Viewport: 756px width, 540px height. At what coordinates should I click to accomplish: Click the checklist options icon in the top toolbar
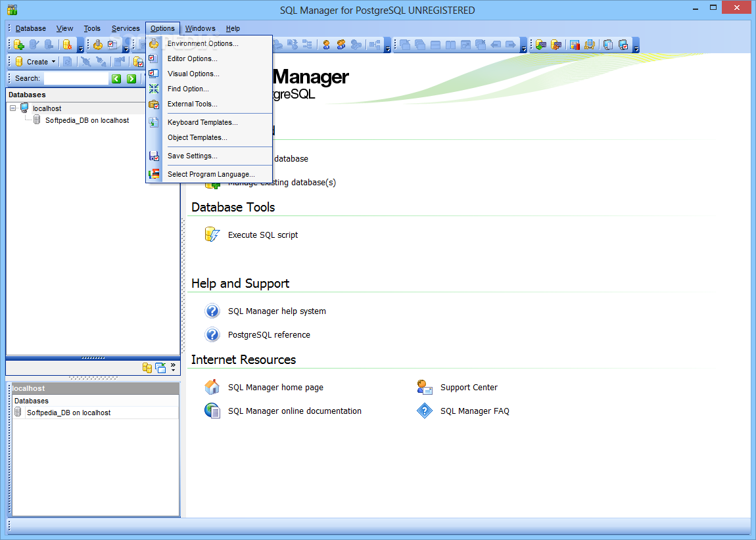point(112,45)
